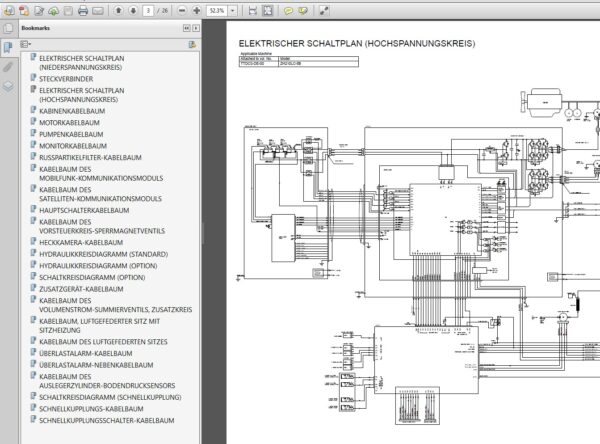
Task: Switch to the Bookmarks sidebar tab
Action: click(x=8, y=47)
